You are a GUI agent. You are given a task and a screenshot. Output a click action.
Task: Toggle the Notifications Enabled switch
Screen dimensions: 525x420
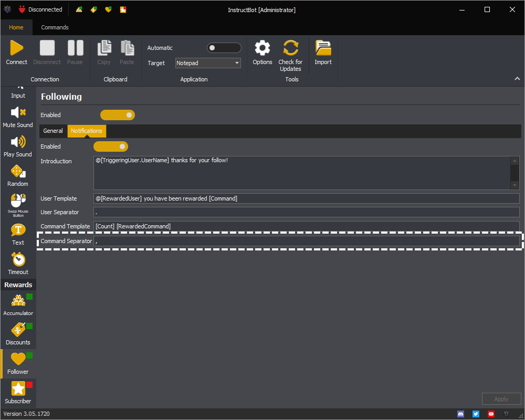[x=111, y=146]
